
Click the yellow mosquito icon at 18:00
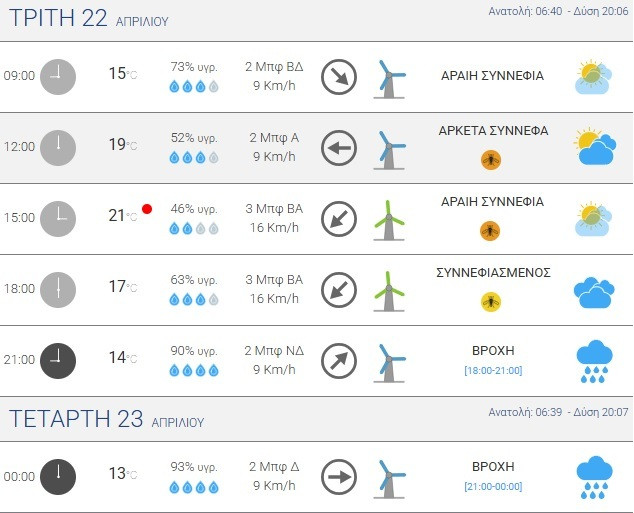tap(491, 301)
